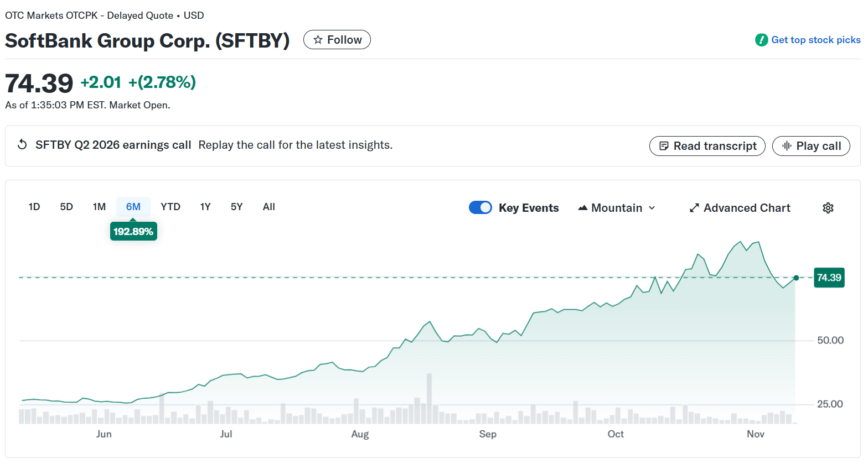
Task: Select the 6M time range
Action: (x=133, y=207)
